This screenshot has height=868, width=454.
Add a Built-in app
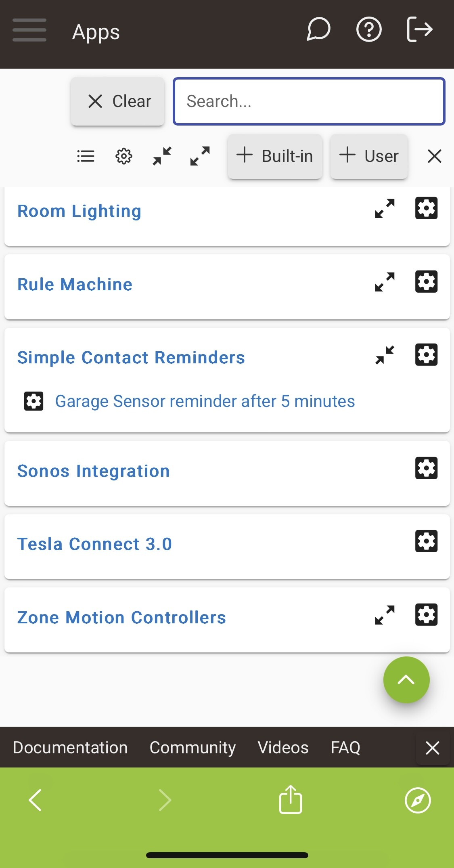point(275,156)
